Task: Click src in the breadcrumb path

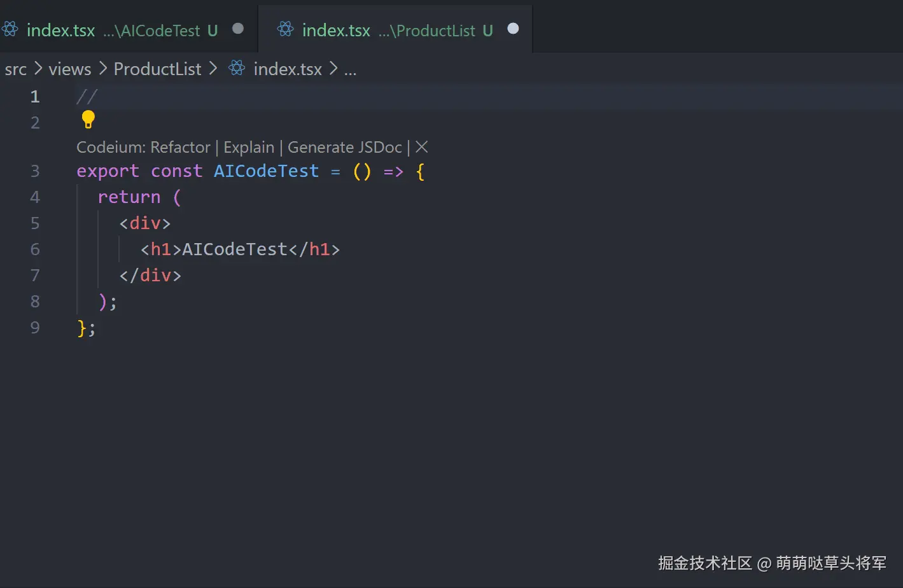Action: click(x=15, y=69)
